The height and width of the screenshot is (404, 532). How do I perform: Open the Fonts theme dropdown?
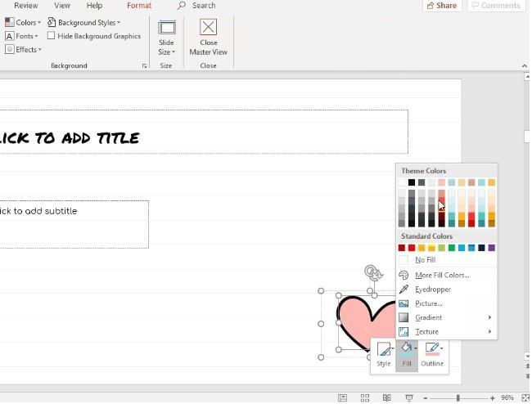click(21, 36)
